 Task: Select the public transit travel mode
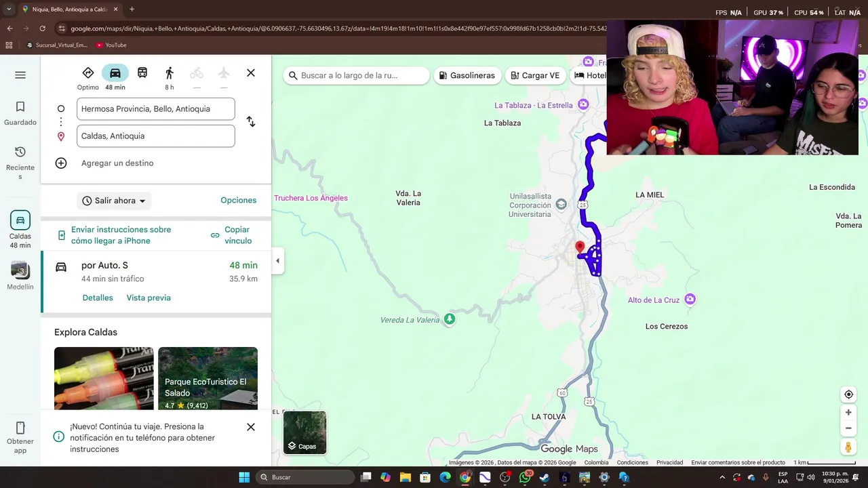(142, 73)
